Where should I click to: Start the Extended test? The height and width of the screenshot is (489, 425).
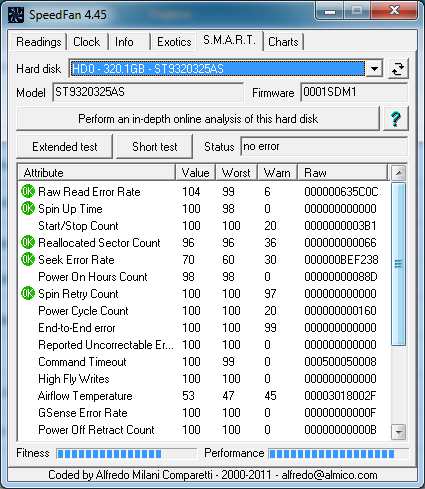(65, 147)
